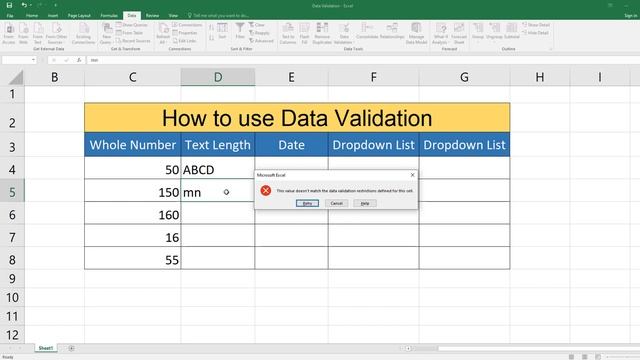640x360 pixels.
Task: Click the Filter funnel icon
Action: coord(240,31)
